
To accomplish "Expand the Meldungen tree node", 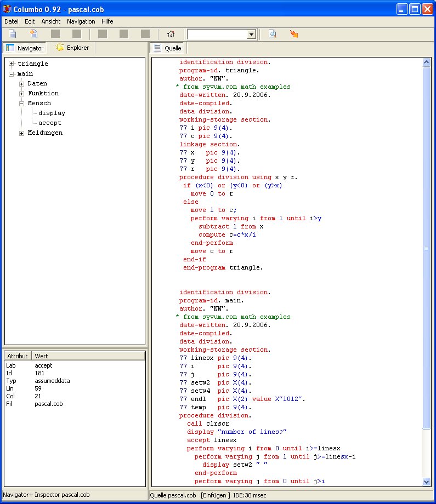I will [22, 133].
